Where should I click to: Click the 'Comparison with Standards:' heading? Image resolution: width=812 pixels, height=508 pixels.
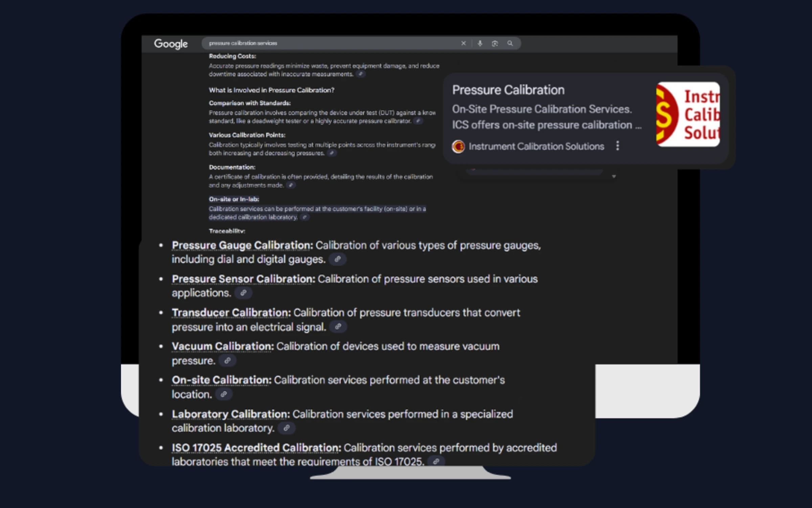click(x=250, y=103)
